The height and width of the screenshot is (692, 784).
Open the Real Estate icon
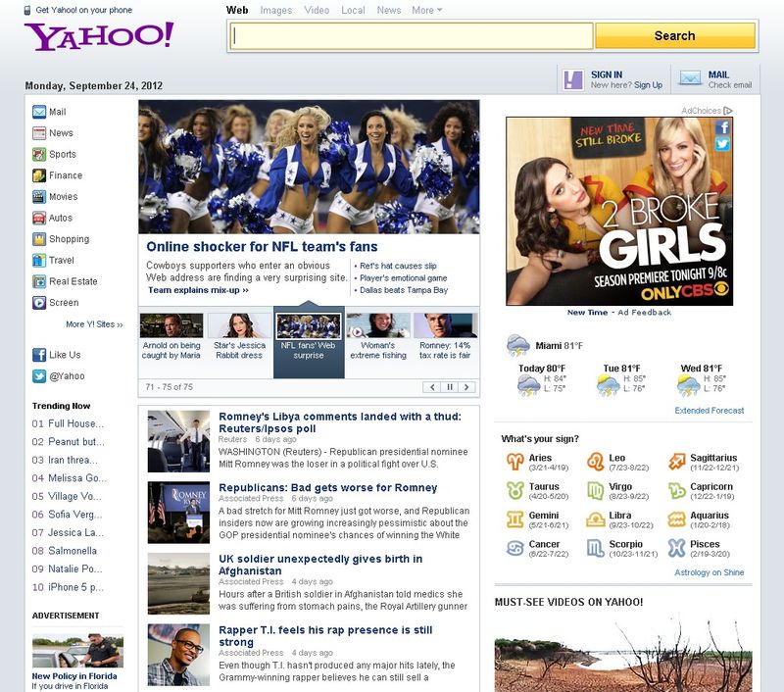(39, 281)
